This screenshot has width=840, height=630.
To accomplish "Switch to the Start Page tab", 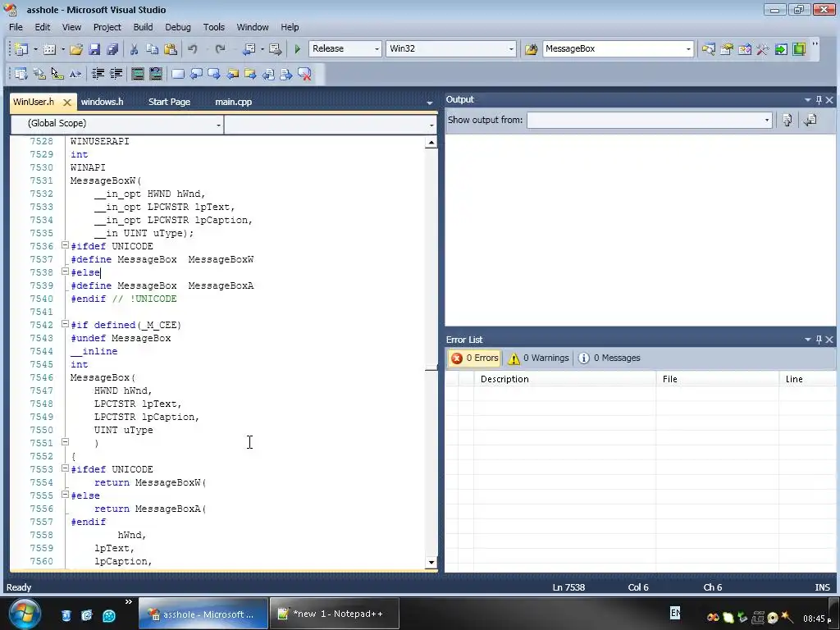I will point(169,102).
